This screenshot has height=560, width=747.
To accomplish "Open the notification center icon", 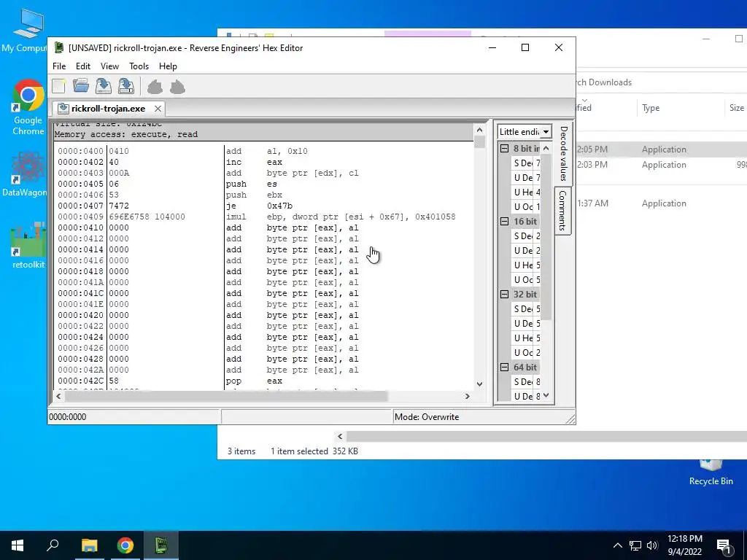I will (x=723, y=545).
